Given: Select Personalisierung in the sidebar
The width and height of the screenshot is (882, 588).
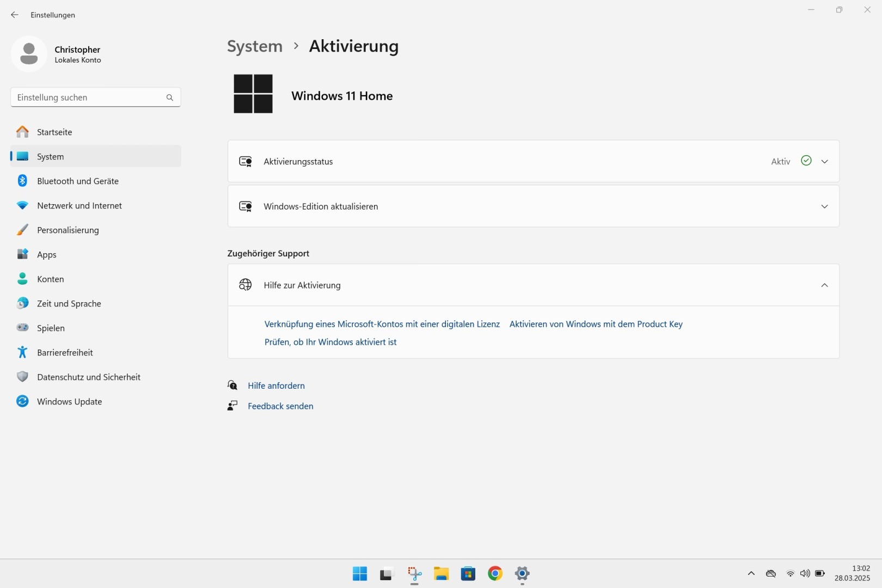Looking at the screenshot, I should [x=68, y=230].
